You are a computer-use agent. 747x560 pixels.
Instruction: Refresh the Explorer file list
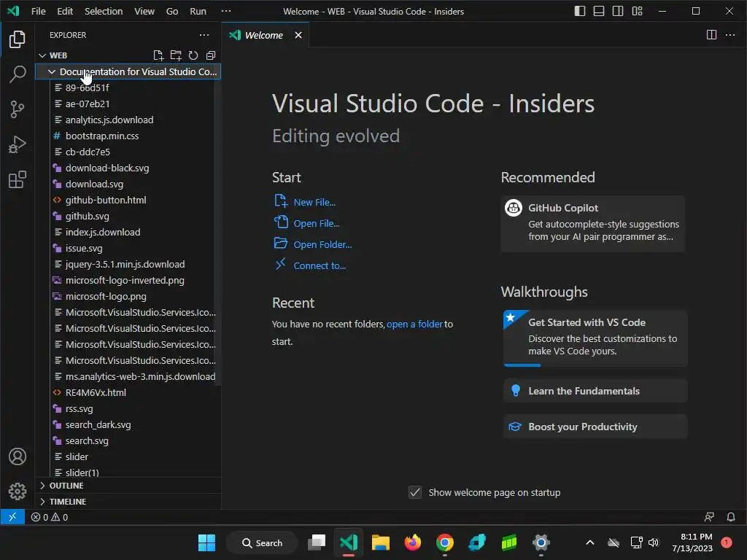point(193,55)
